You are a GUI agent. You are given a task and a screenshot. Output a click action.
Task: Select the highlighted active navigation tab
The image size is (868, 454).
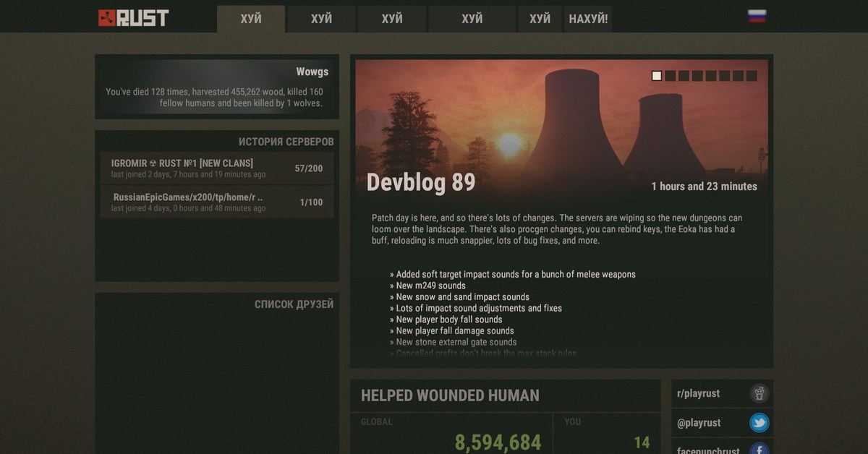click(251, 19)
